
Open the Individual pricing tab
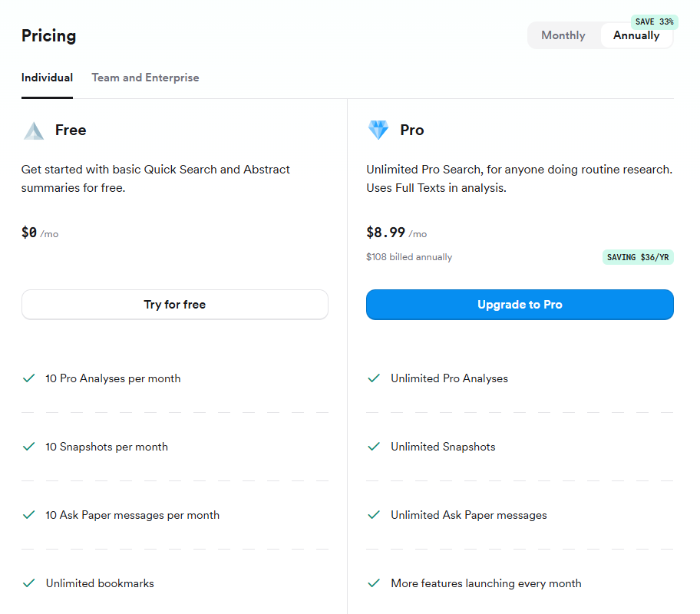tap(47, 78)
